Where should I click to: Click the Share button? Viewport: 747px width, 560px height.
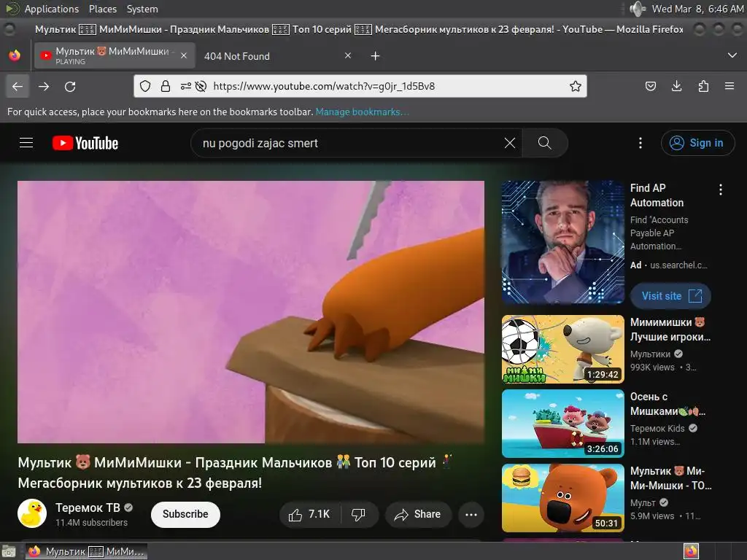(418, 514)
